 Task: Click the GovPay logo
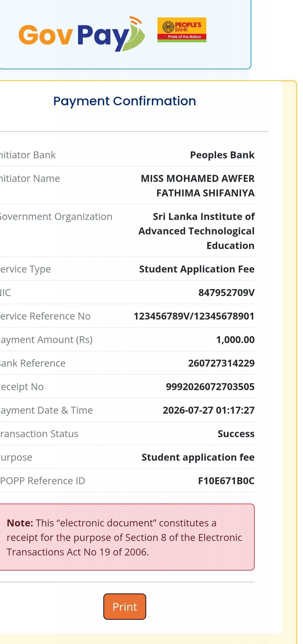click(x=82, y=34)
